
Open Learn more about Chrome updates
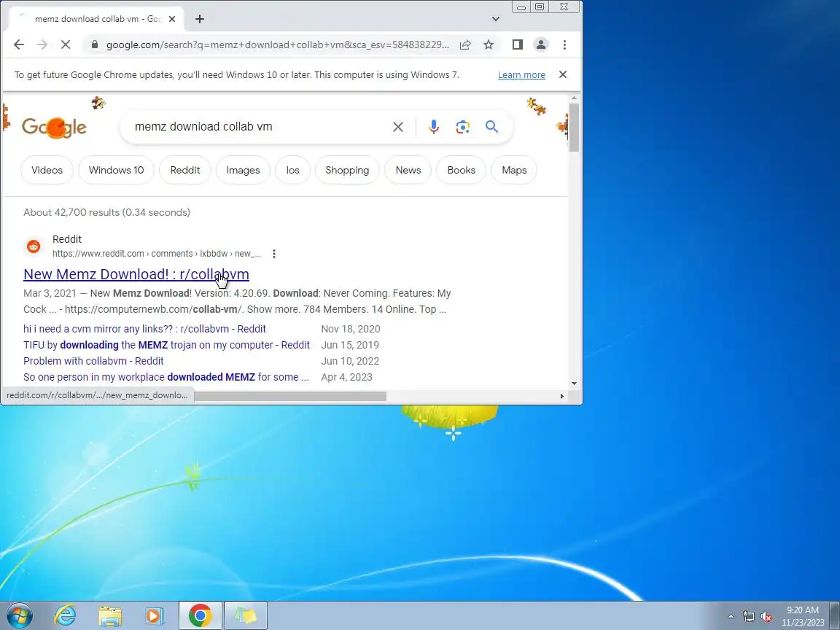coord(521,75)
